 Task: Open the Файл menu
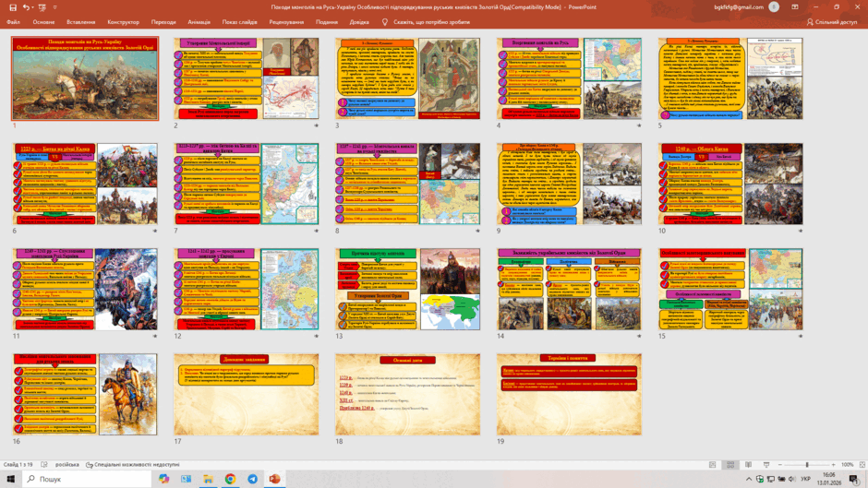(13, 22)
